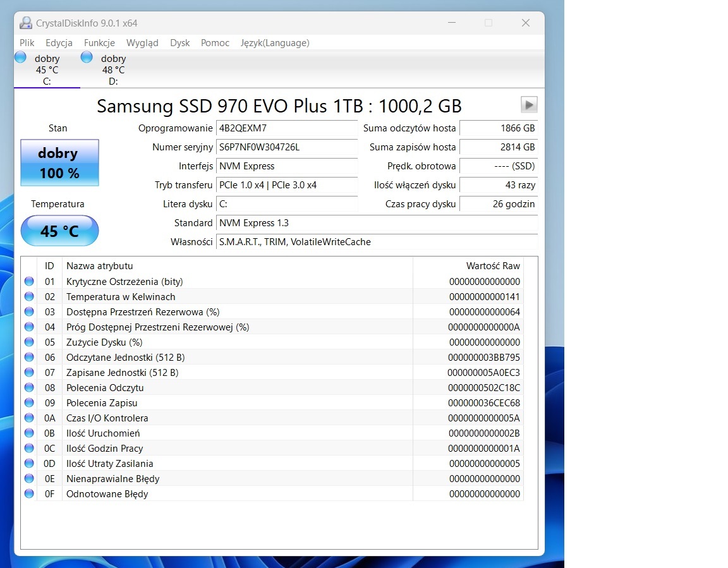Click the Wartość Raw column header
728x568 pixels.
point(468,266)
